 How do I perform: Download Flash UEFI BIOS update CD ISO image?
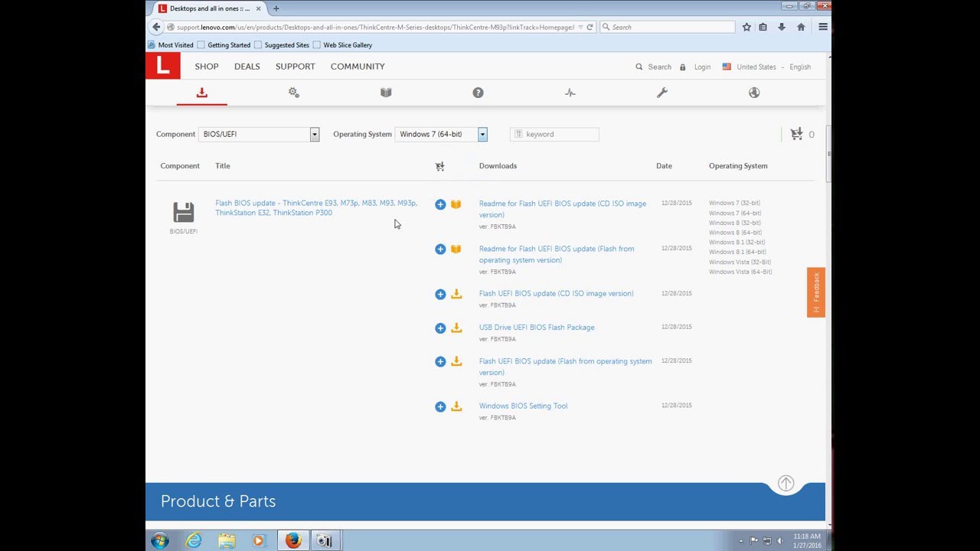pos(456,294)
